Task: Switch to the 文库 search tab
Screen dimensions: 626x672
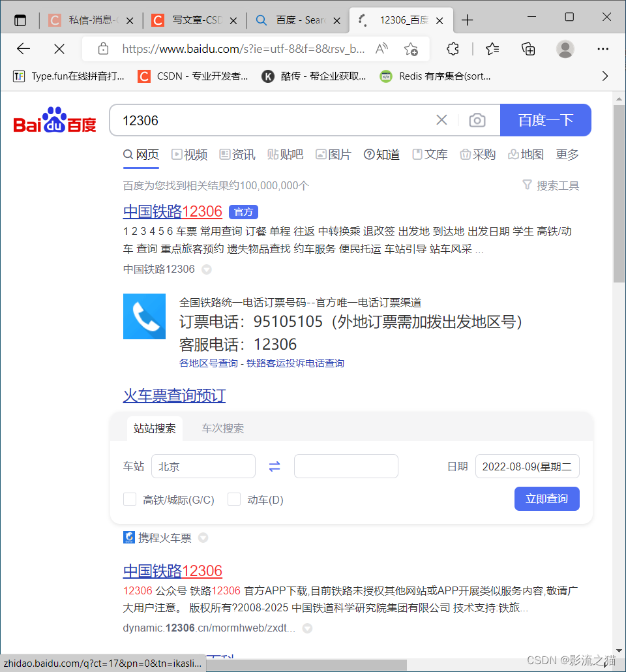Action: [430, 154]
